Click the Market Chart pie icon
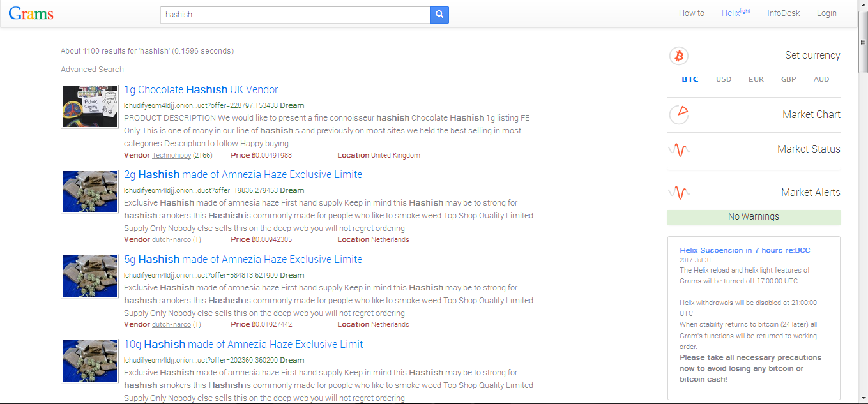 point(679,114)
